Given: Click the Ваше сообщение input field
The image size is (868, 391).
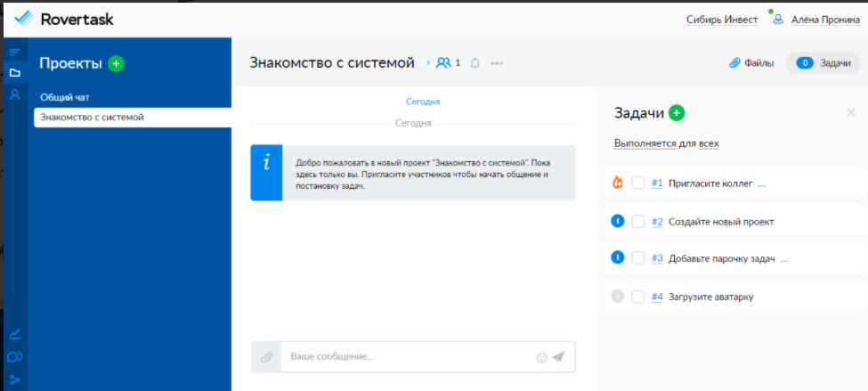Looking at the screenshot, I should 408,356.
